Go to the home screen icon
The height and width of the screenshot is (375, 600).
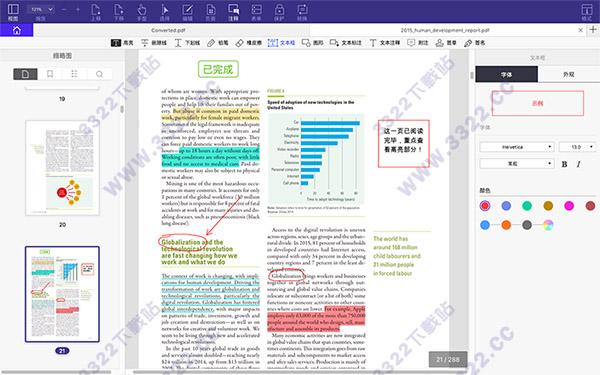click(16, 30)
